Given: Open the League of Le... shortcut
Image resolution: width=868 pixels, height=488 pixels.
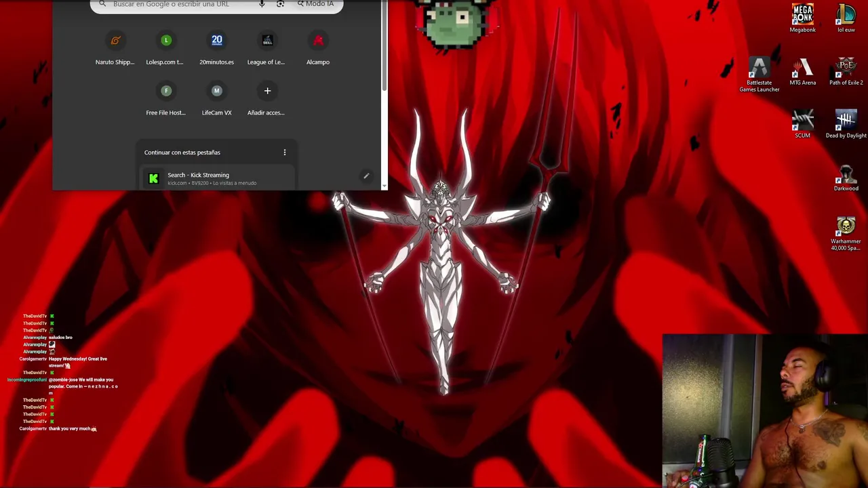Looking at the screenshot, I should (x=267, y=49).
